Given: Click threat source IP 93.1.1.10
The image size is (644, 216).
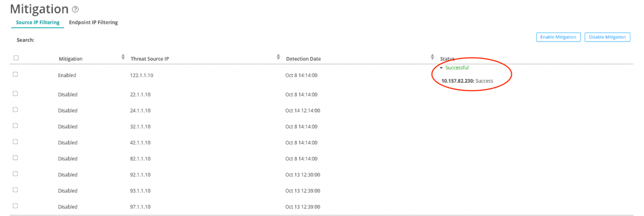Looking at the screenshot, I should point(140,191).
